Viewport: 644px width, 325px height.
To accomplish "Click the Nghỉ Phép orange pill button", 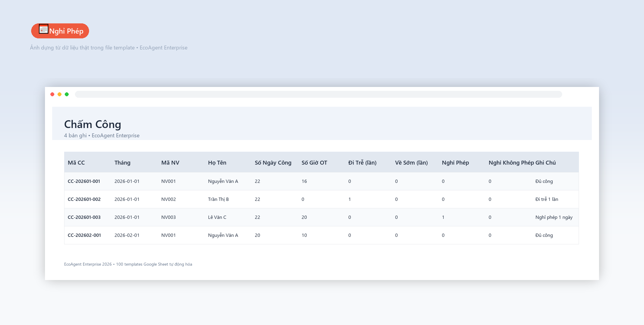I will pos(60,31).
